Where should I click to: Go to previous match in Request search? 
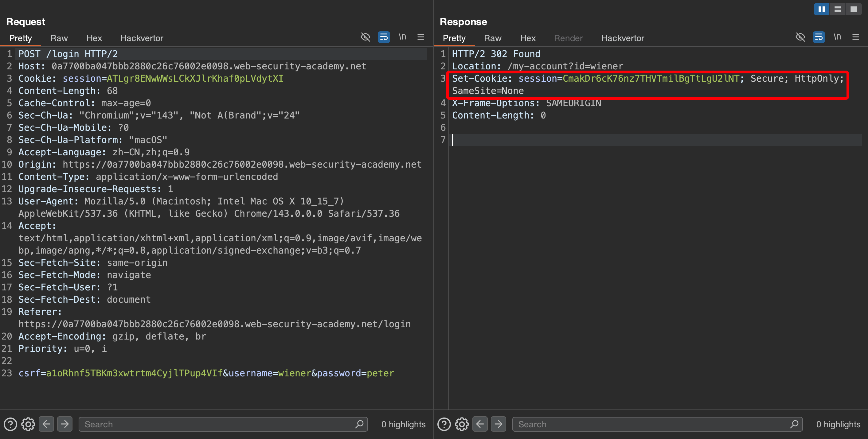46,424
